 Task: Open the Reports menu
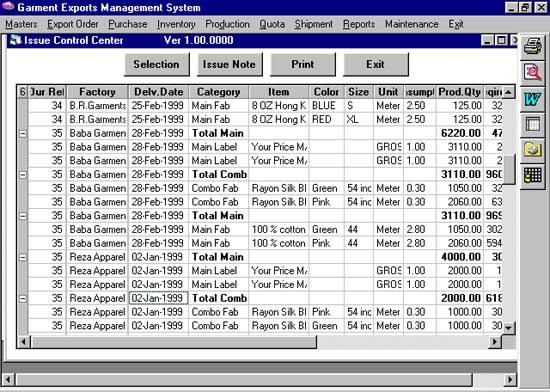(359, 24)
